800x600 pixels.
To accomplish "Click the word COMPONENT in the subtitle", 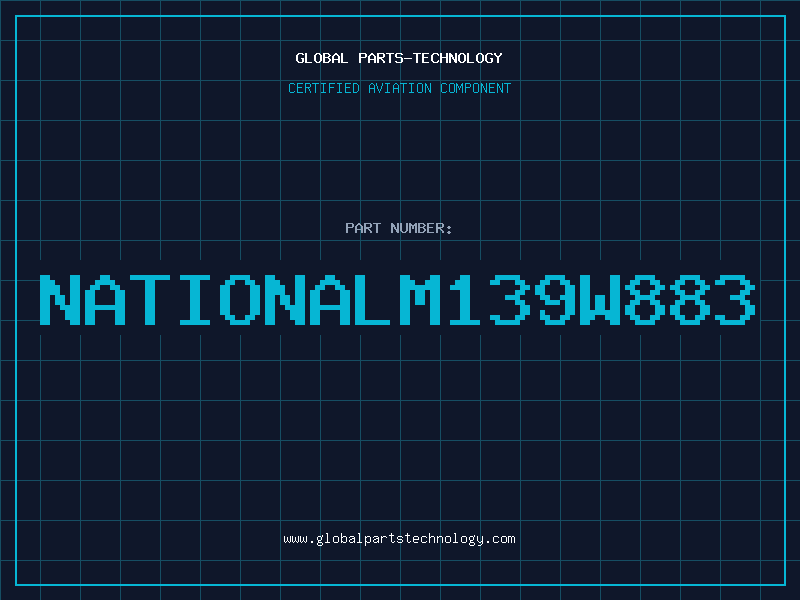I will click(476, 89).
